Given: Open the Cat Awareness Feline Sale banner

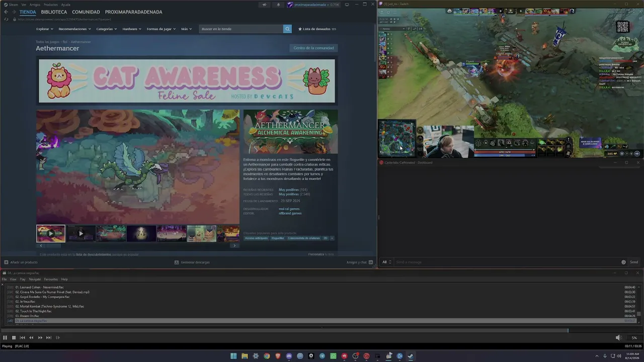Looking at the screenshot, I should coord(187,81).
